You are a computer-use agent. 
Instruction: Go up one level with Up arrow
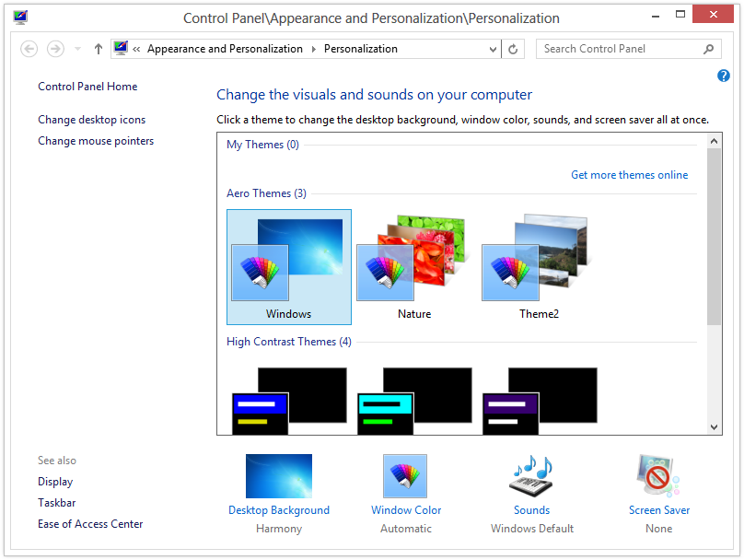[99, 49]
